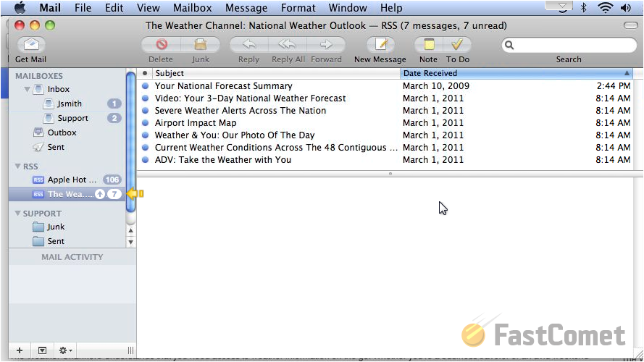
Task: Open the Mailbox menu
Action: 193,7
